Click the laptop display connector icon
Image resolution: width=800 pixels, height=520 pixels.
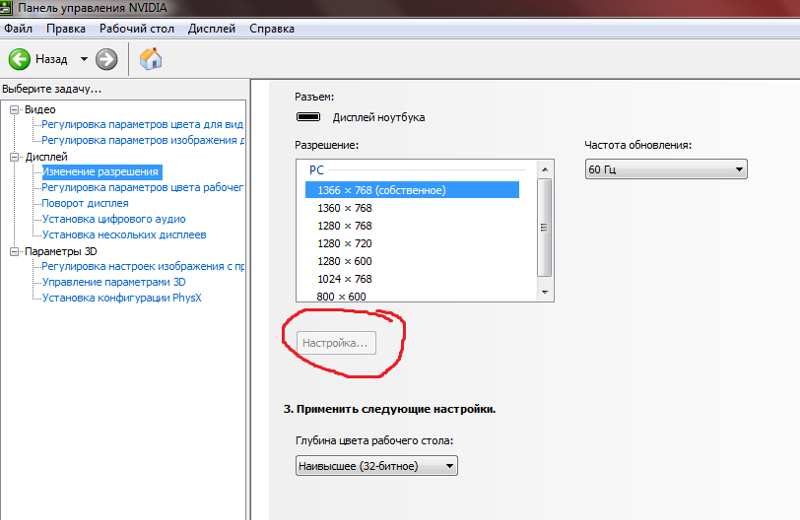[308, 117]
